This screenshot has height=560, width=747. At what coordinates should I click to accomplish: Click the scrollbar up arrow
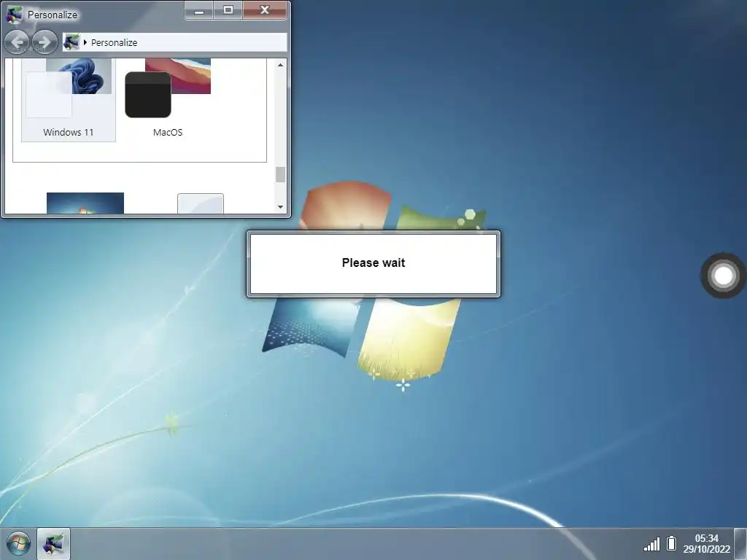click(280, 65)
